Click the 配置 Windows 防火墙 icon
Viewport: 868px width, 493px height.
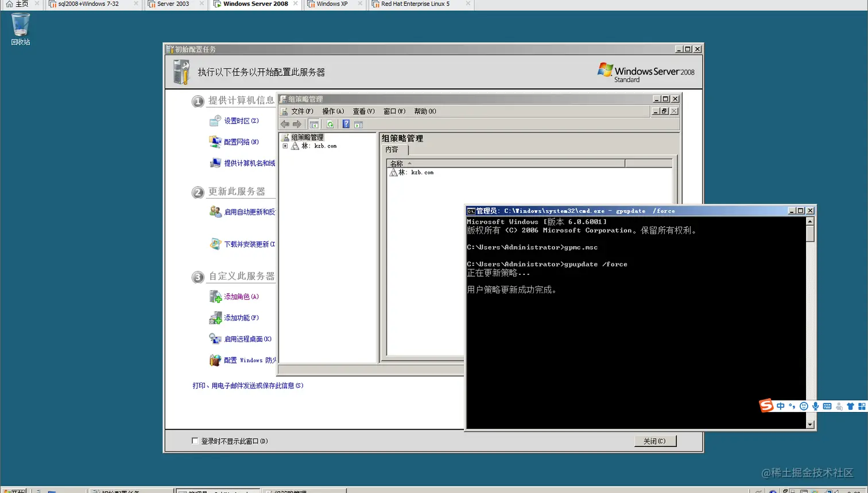pyautogui.click(x=215, y=360)
